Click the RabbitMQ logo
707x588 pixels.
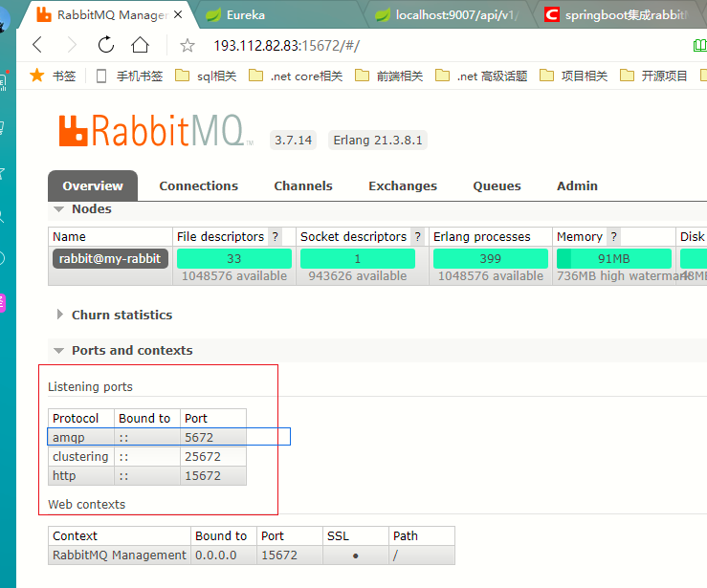(x=156, y=130)
